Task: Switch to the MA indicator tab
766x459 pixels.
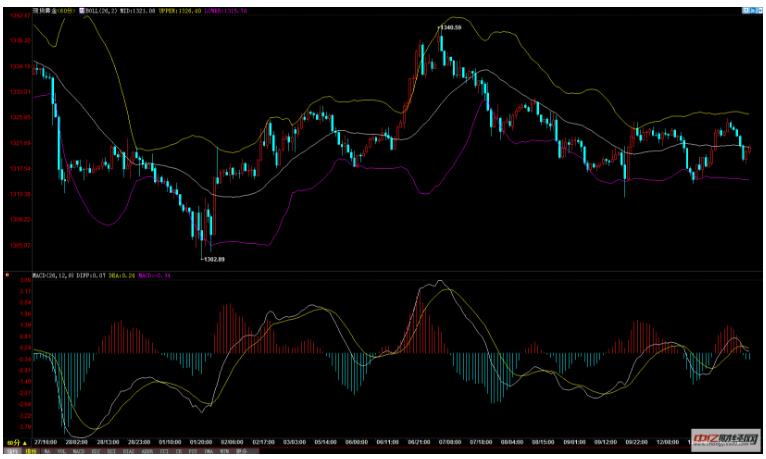Action: coord(47,452)
